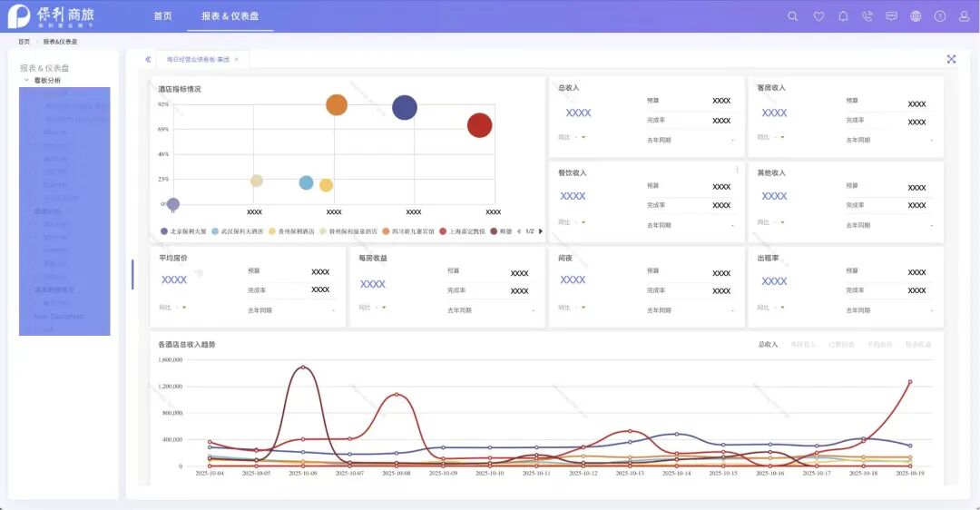This screenshot has width=980, height=510.
Task: Click 1,600,000 y-axis label
Action: [170, 360]
